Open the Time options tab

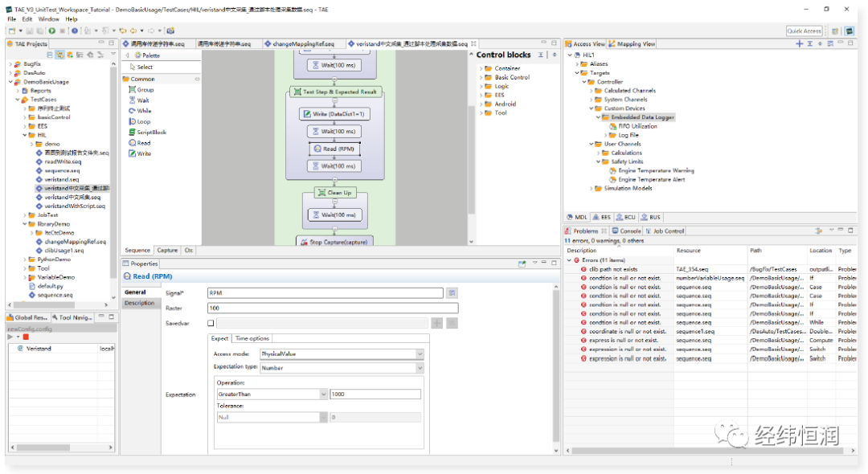[252, 338]
